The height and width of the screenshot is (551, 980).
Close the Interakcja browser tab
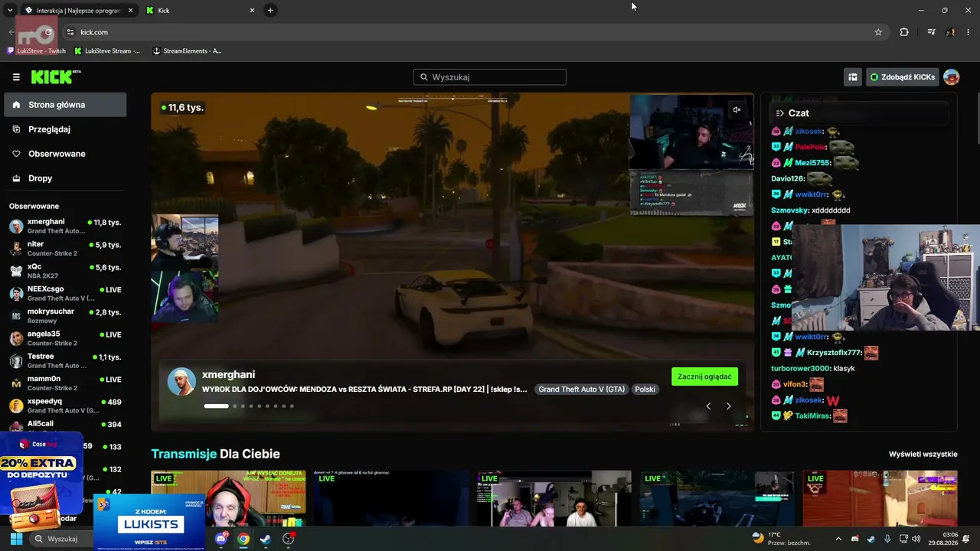[130, 10]
